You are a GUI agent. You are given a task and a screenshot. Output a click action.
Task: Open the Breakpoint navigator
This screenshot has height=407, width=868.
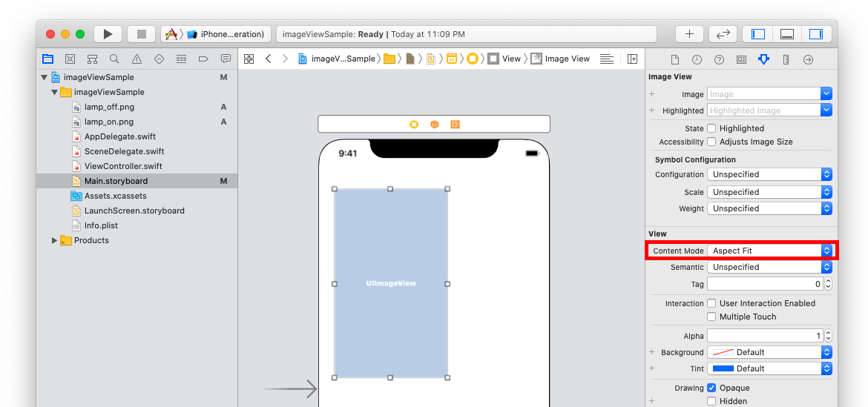(x=203, y=59)
